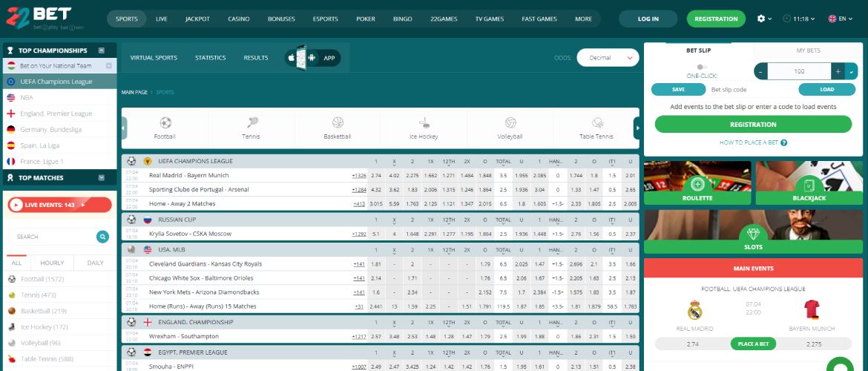
Task: Select the Daily filter tab
Action: 95,263
